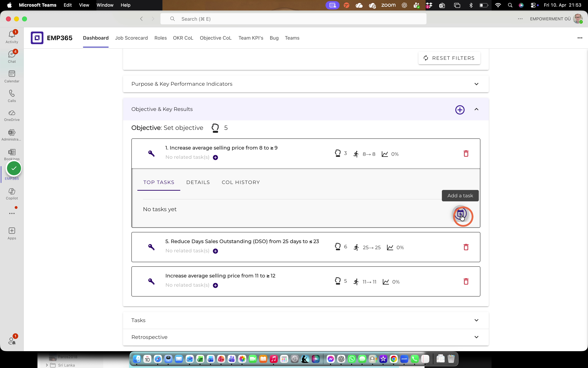Open the Activity feed in Teams sidebar
Screen dimensions: 588x368
[12, 37]
